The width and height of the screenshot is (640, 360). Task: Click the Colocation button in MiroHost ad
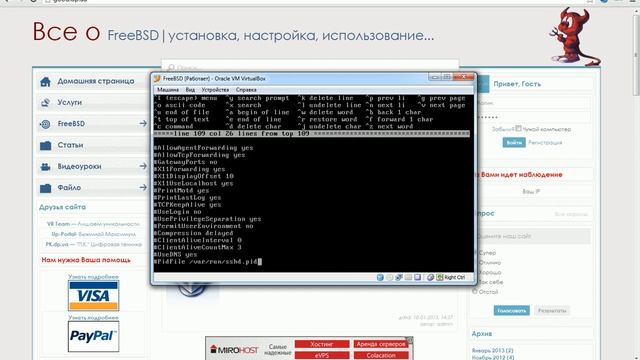click(x=381, y=356)
